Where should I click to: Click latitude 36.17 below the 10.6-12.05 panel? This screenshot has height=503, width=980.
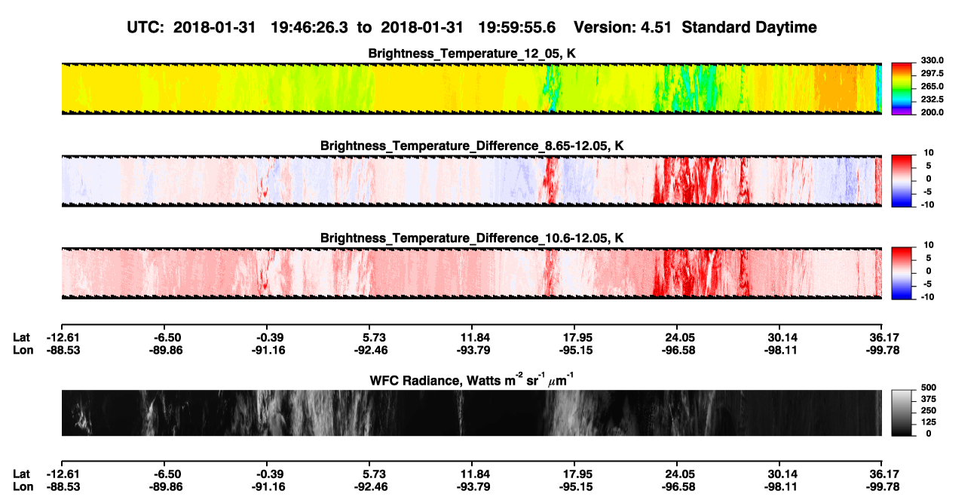click(x=882, y=337)
